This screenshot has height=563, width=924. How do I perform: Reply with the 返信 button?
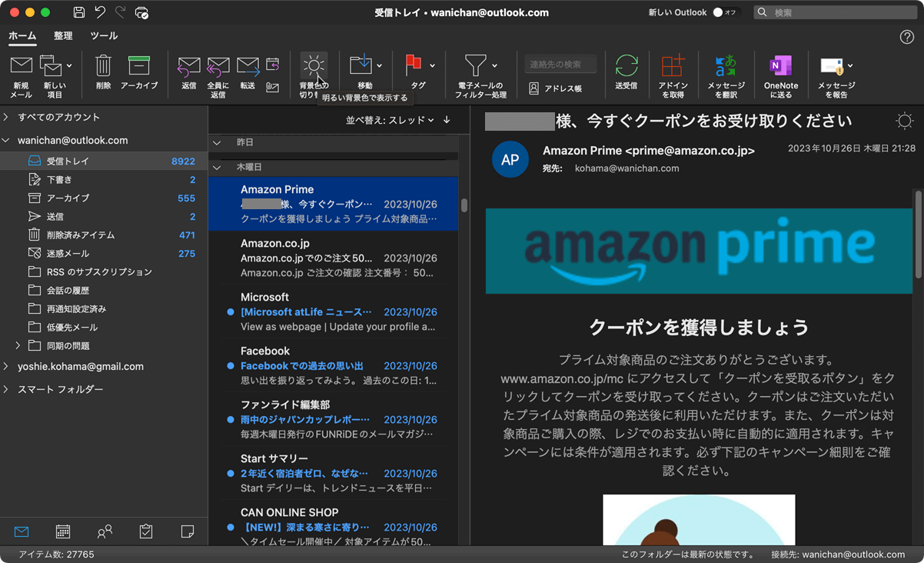[x=189, y=73]
